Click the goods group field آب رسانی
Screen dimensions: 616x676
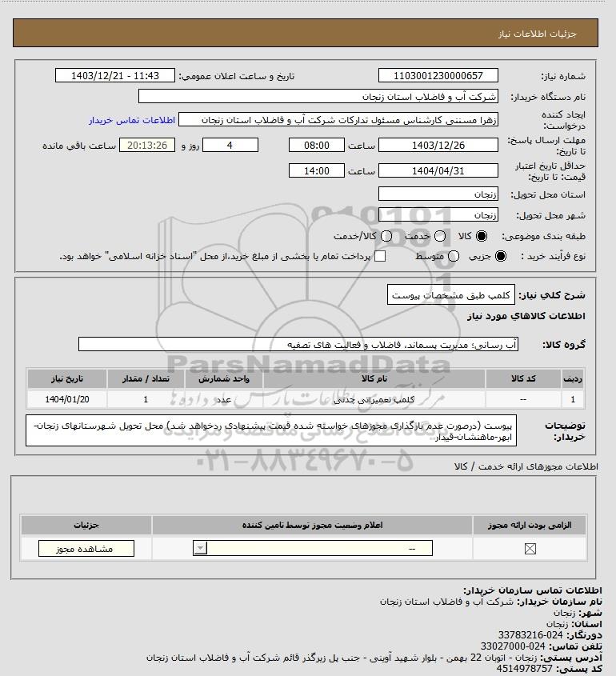pos(298,345)
